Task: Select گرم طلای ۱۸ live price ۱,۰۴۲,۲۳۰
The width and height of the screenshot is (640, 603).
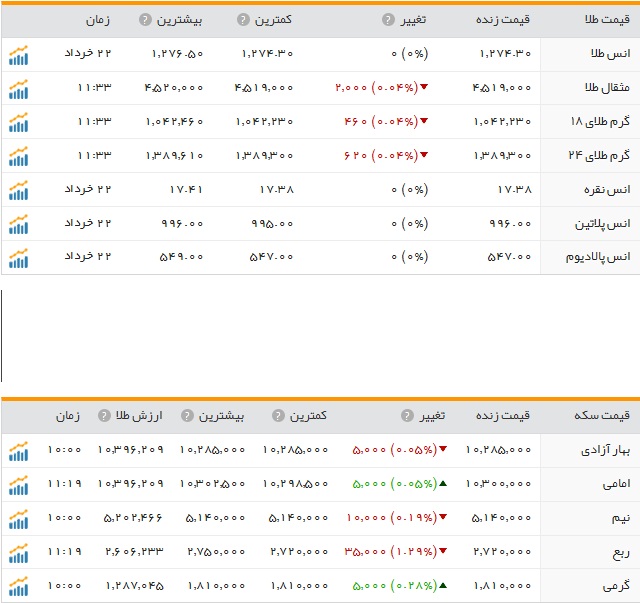Action: (x=502, y=122)
